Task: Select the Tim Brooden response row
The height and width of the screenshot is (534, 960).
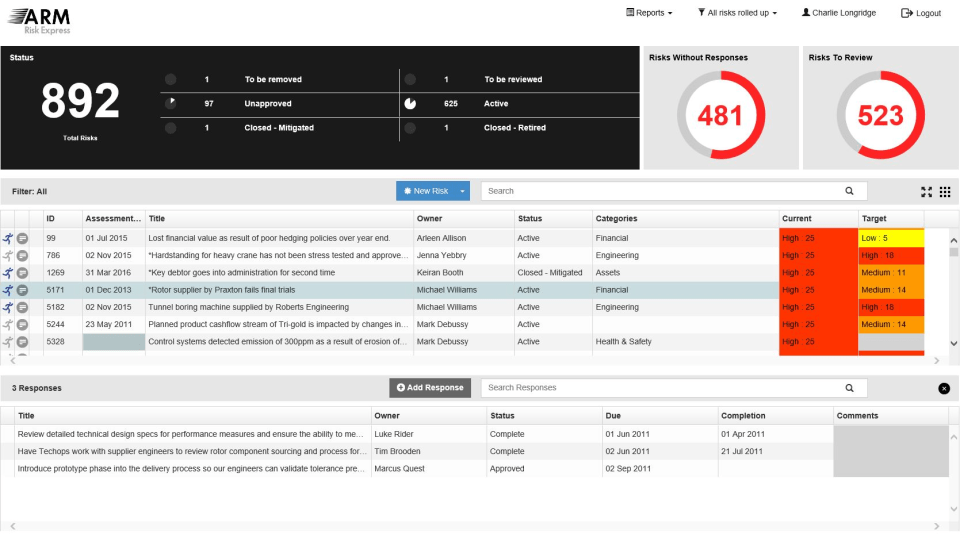Action: coord(474,451)
